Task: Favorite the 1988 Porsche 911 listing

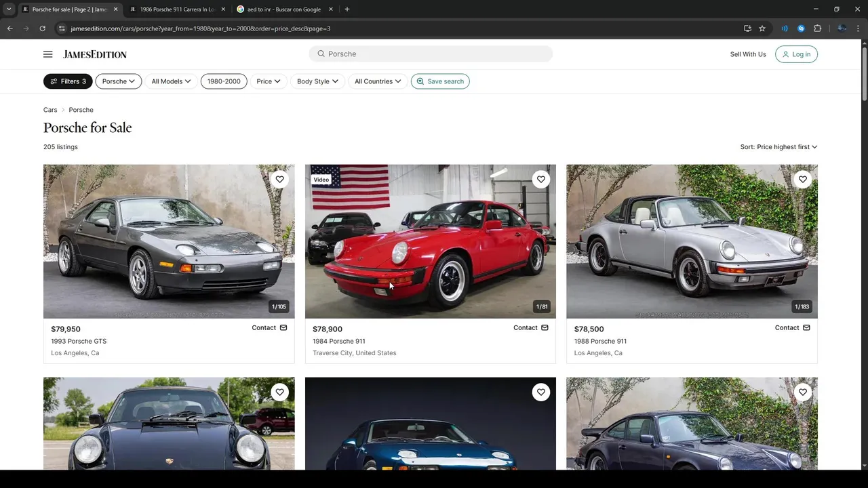Action: point(802,180)
